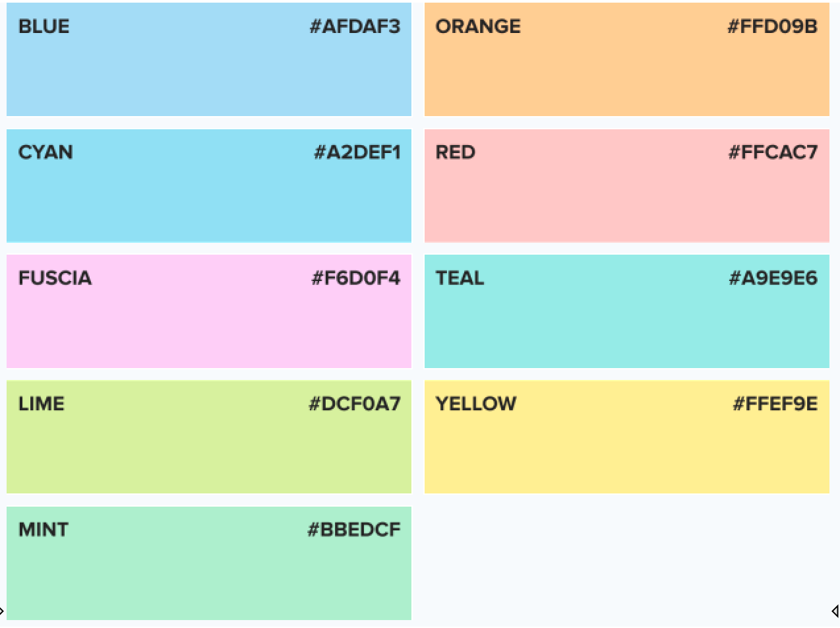Select the #A9E9E6 hex value
The height and width of the screenshot is (628, 840).
coord(773,278)
